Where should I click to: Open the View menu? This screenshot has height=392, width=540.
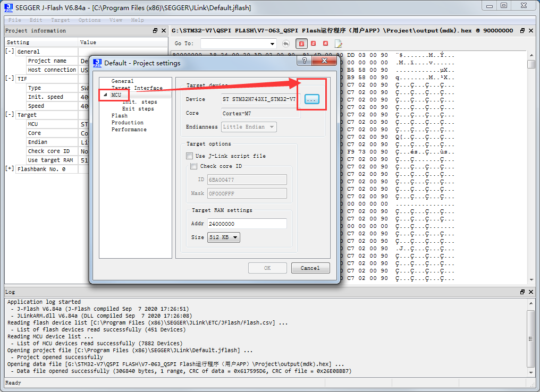(x=116, y=20)
